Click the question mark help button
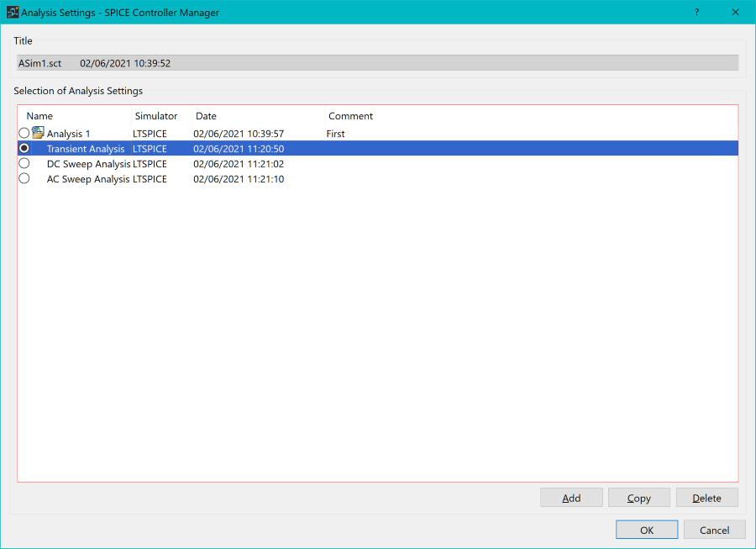 click(x=696, y=13)
